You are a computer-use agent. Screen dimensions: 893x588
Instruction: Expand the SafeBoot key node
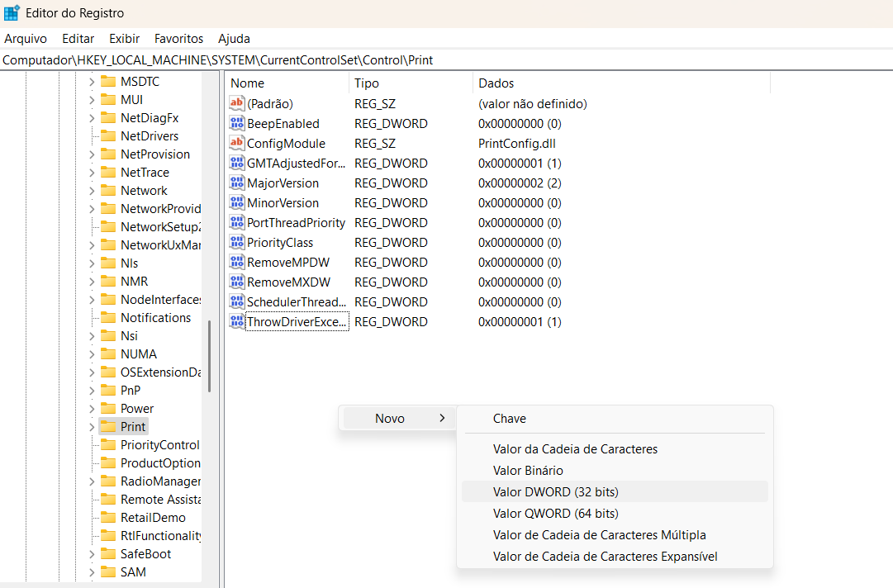click(x=92, y=554)
